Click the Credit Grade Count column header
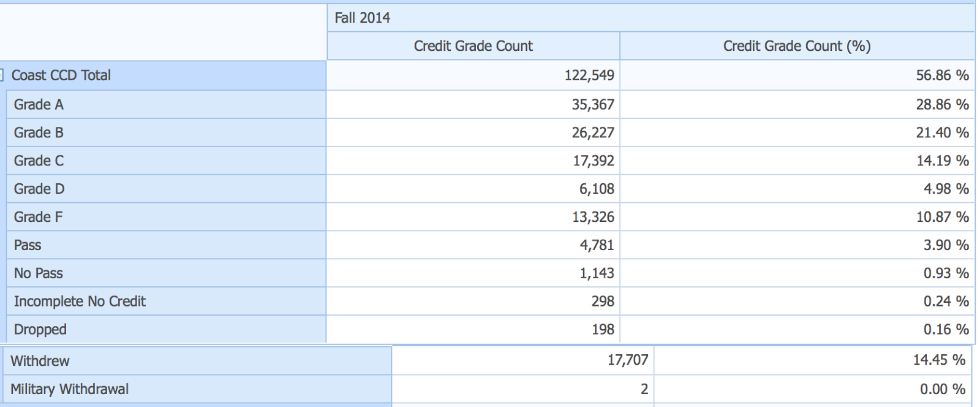This screenshot has height=407, width=980. [x=473, y=46]
